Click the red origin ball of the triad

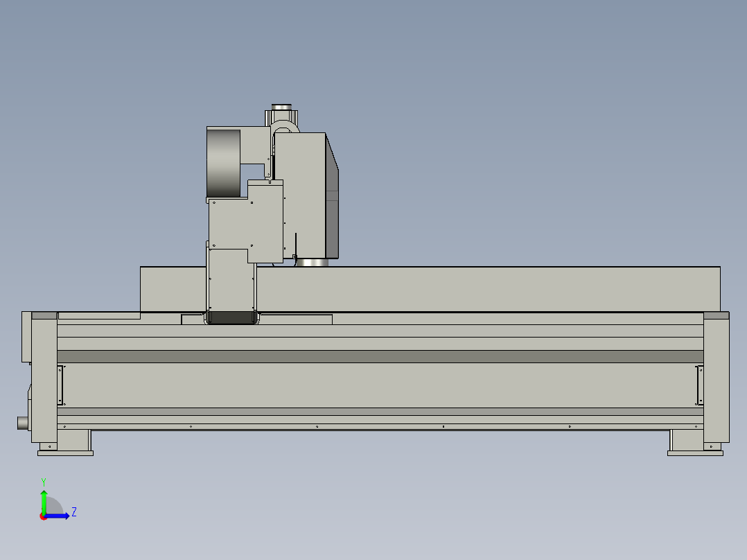tap(43, 516)
